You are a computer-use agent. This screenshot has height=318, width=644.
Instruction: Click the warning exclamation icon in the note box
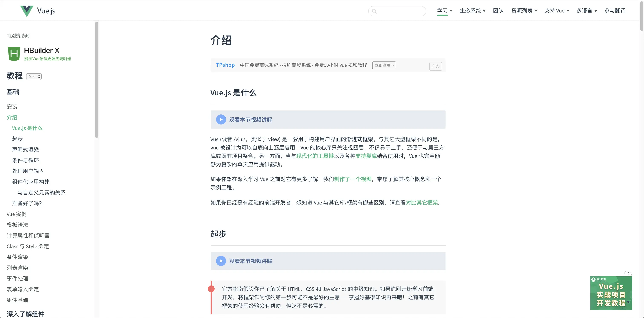coord(211,288)
